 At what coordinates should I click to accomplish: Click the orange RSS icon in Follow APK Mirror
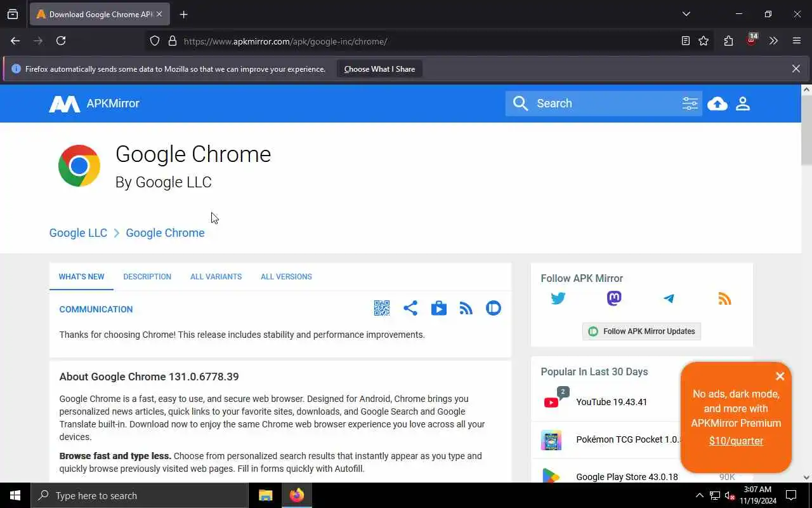click(724, 298)
